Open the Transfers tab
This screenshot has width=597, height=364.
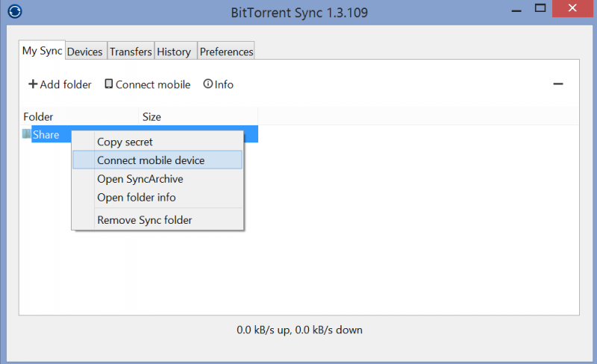pyautogui.click(x=131, y=51)
